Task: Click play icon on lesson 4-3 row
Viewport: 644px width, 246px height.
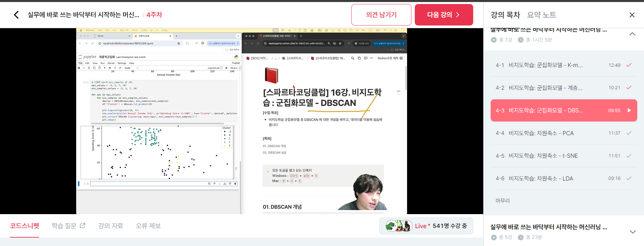Action: (x=629, y=110)
